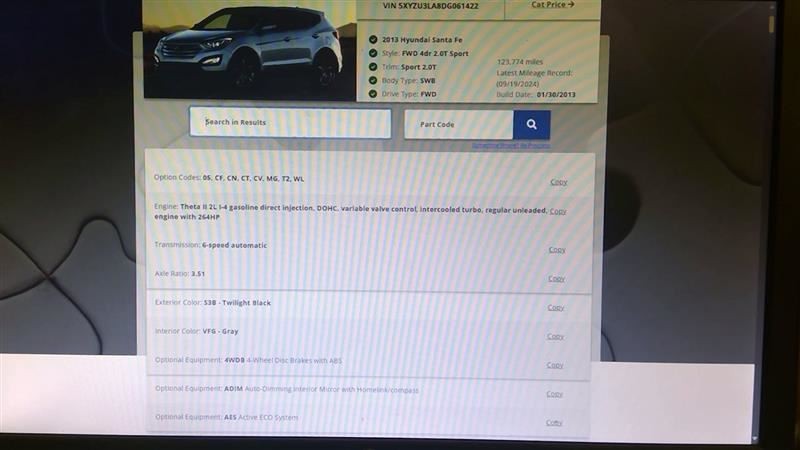The width and height of the screenshot is (800, 450).
Task: Open the Cat Price link
Action: 553,5
